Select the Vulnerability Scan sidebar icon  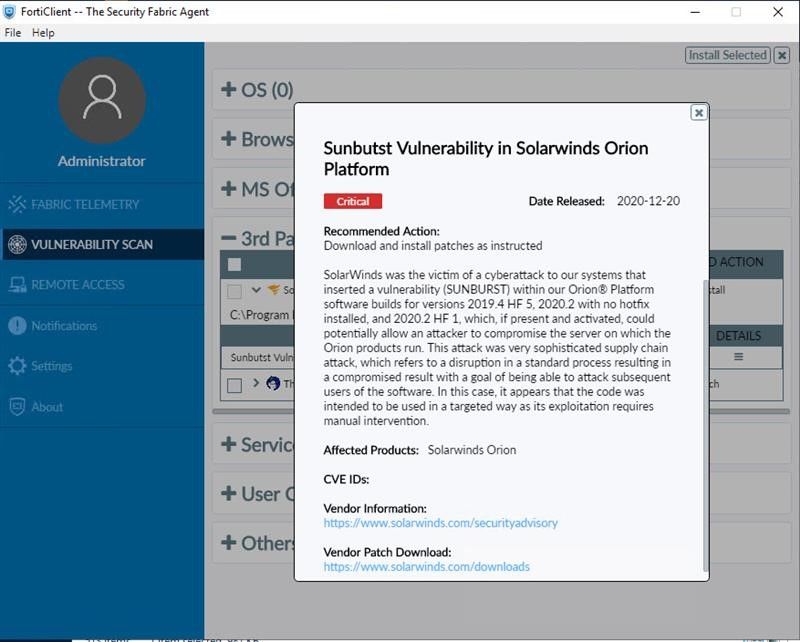point(17,244)
